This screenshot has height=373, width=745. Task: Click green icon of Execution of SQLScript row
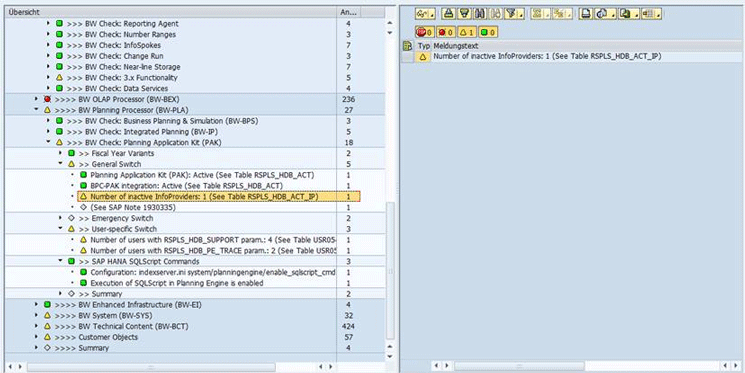(x=84, y=283)
